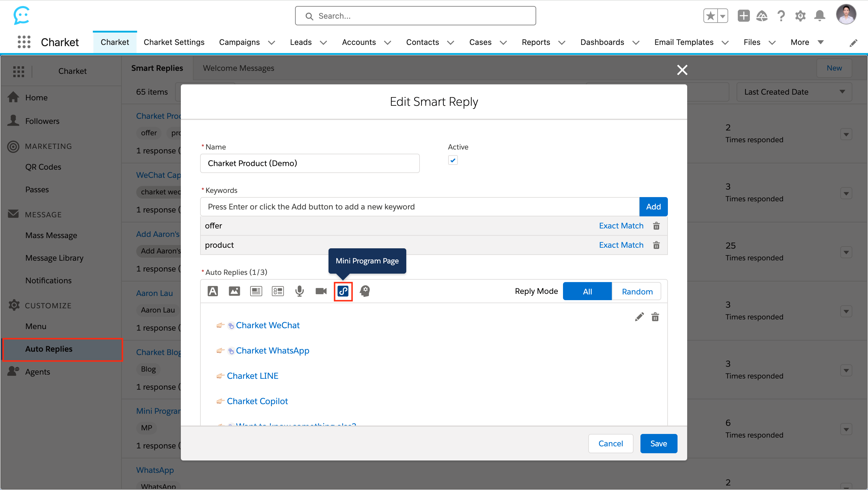Open the Setup gear menu
The height and width of the screenshot is (490, 868).
coord(800,16)
